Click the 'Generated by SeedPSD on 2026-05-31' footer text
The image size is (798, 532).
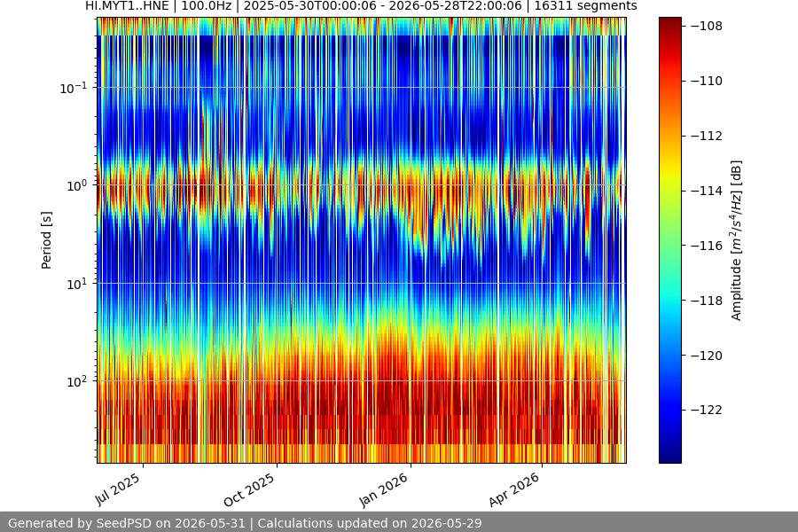click(127, 523)
